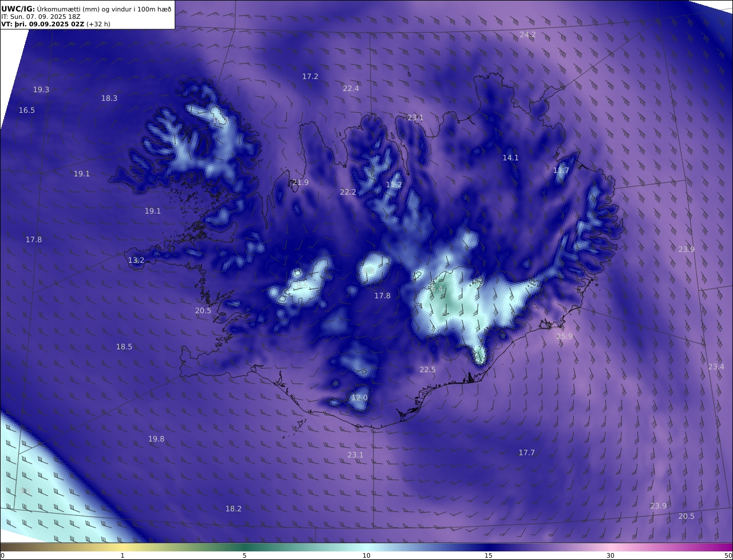The image size is (733, 560).
Task: Click the VT: þri. 09.09.2025 02Z line
Action: click(43, 25)
